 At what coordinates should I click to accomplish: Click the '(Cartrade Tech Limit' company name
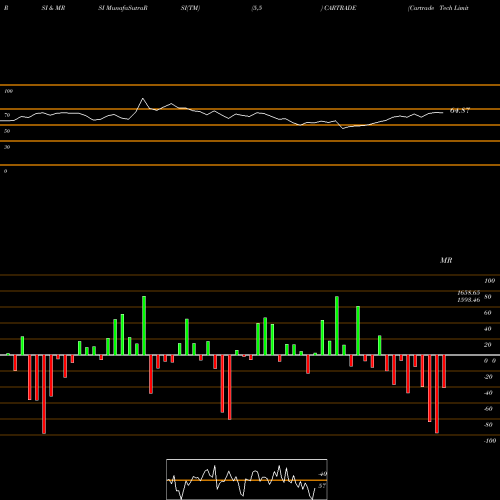coord(438,8)
